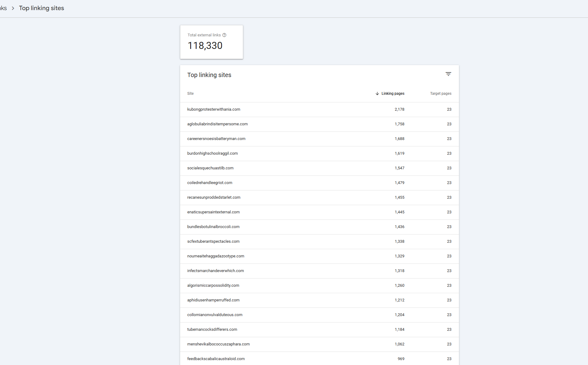This screenshot has width=588, height=365.
Task: Click Top linking sites breadcrumb title
Action: (42, 8)
